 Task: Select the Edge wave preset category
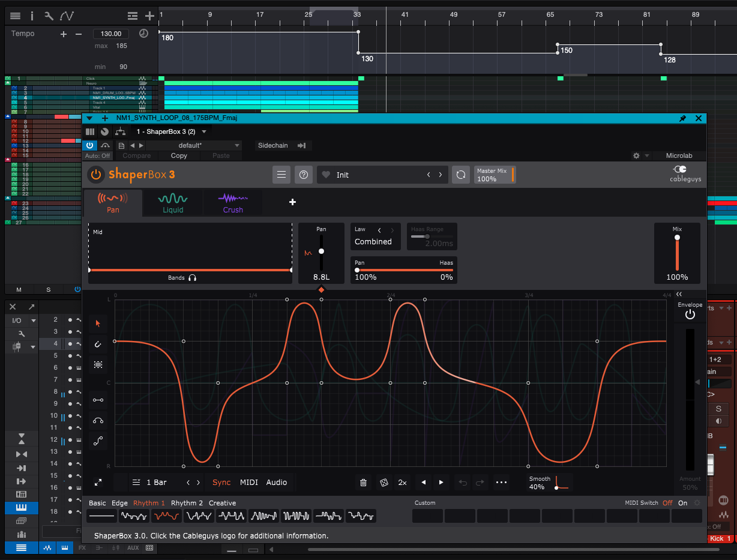tap(119, 503)
